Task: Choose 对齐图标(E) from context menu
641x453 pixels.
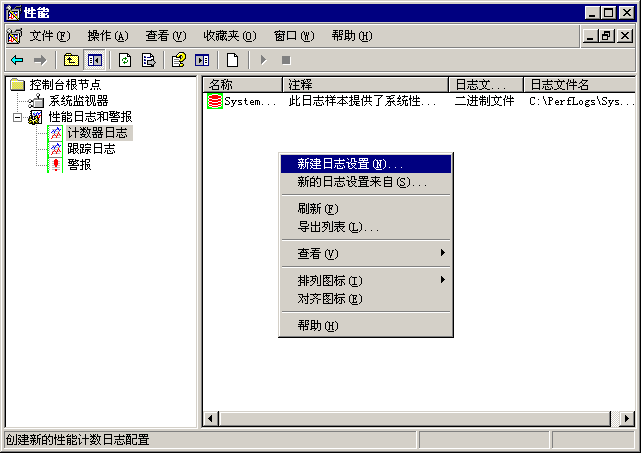Action: [366, 299]
